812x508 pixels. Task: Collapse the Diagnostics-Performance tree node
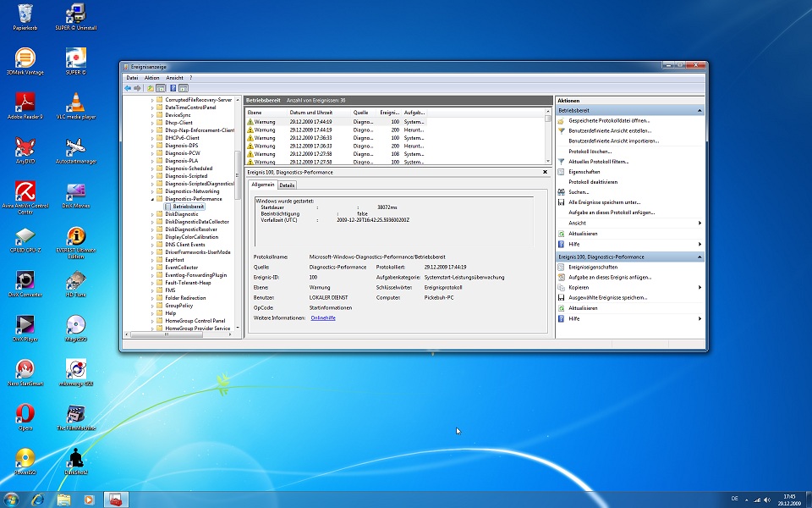pos(153,199)
